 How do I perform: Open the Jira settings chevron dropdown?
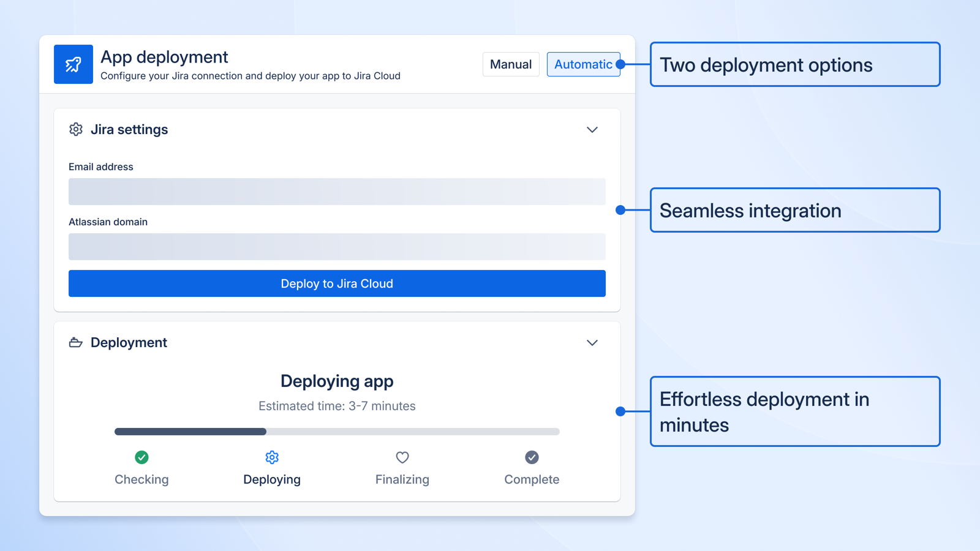(x=592, y=130)
